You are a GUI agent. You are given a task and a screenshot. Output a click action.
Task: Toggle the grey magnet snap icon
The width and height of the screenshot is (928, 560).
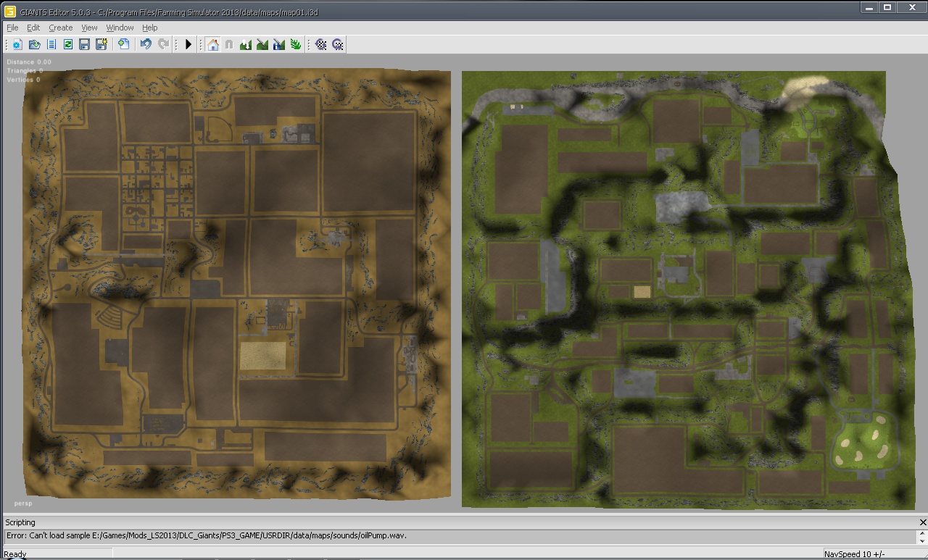click(229, 45)
